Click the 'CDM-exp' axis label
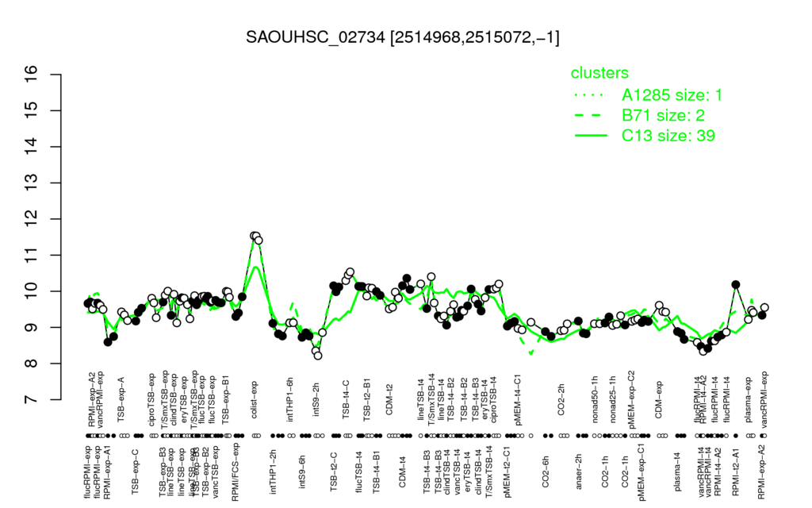 659,400
